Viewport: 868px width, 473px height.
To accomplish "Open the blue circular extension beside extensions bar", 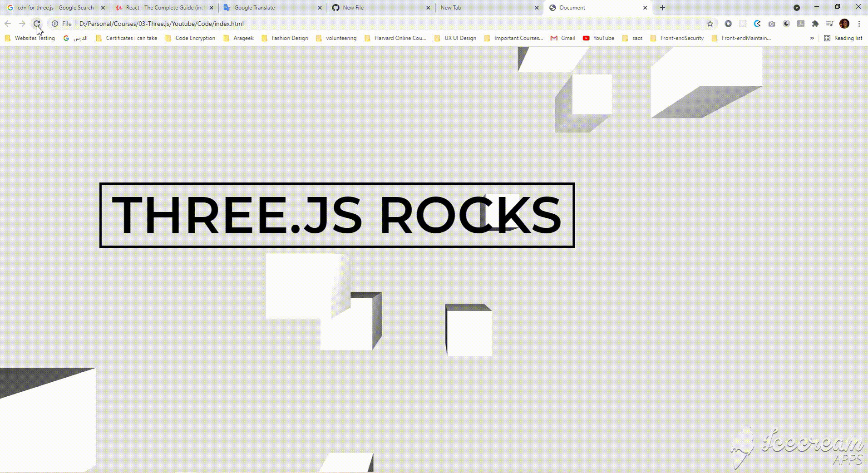I will [728, 24].
